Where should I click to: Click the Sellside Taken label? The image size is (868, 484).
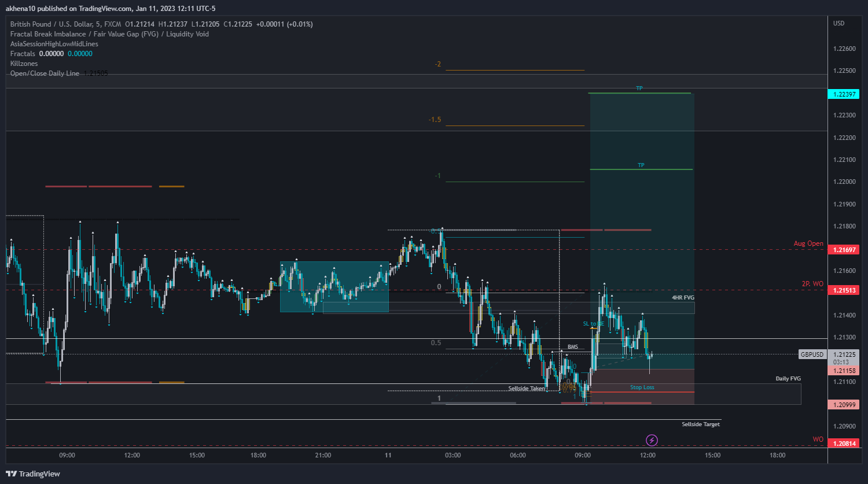tap(527, 389)
